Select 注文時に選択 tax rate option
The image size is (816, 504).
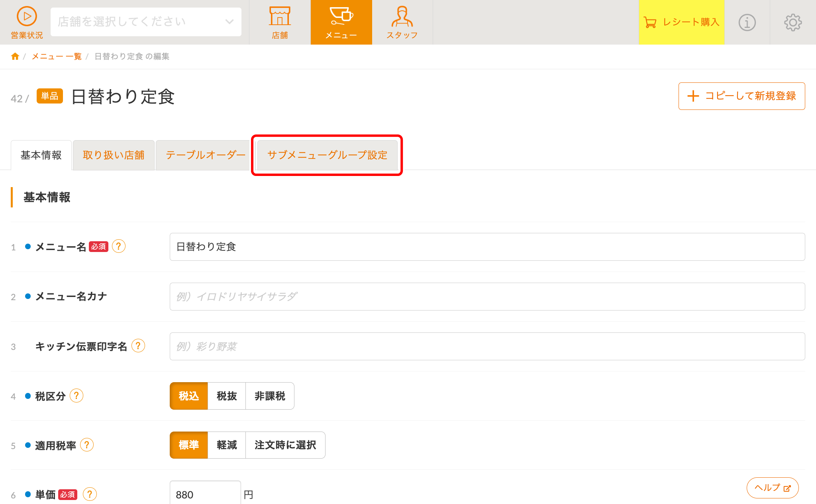pyautogui.click(x=285, y=445)
